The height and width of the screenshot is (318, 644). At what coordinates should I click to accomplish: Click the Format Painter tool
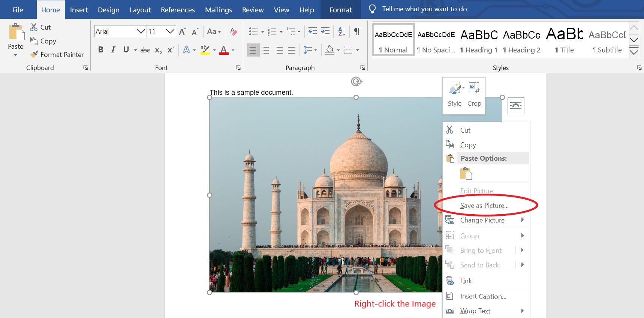[x=57, y=55]
